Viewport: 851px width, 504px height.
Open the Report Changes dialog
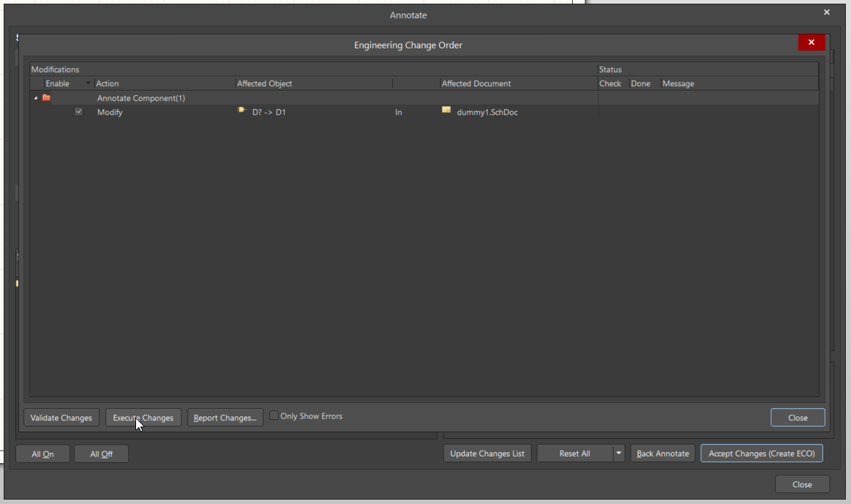[225, 418]
